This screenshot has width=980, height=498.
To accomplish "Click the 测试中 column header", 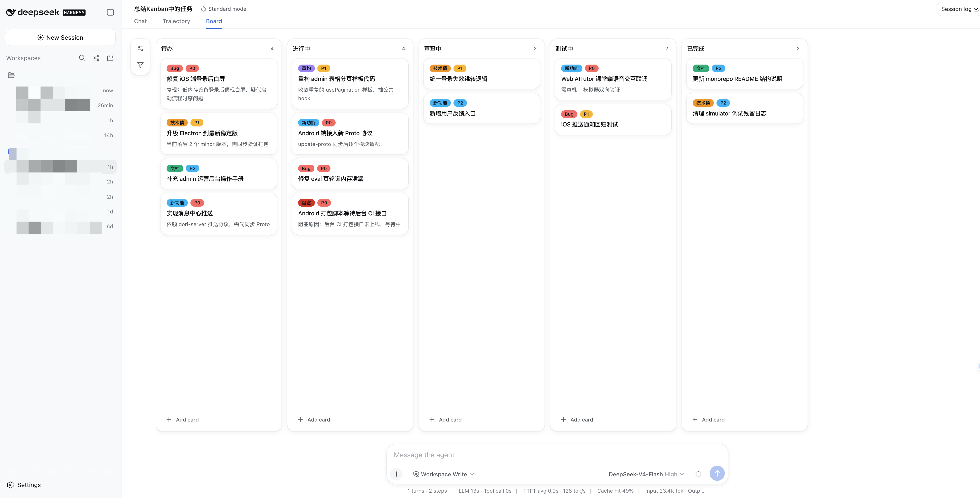I will (564, 48).
